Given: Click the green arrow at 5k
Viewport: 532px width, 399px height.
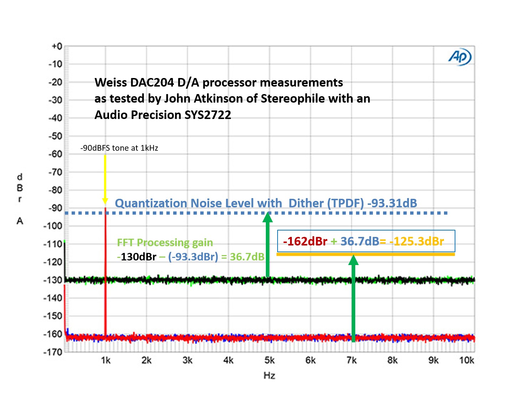Looking at the screenshot, I should [x=268, y=246].
